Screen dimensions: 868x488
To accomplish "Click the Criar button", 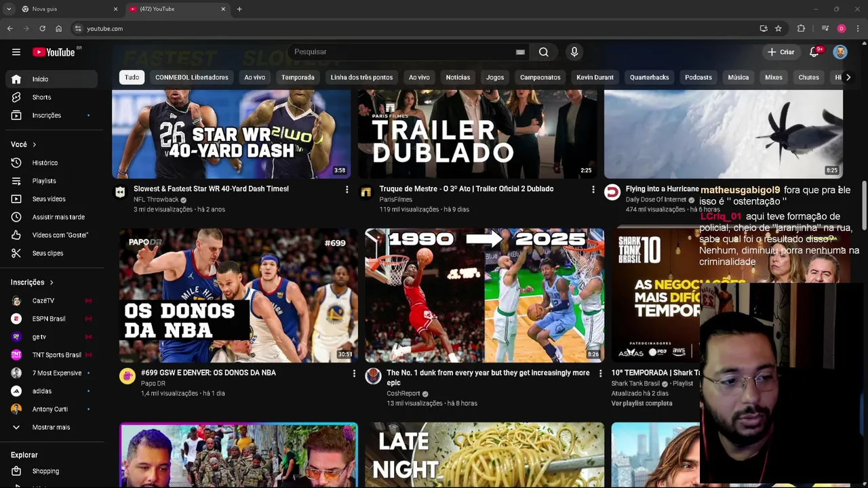I will point(781,52).
